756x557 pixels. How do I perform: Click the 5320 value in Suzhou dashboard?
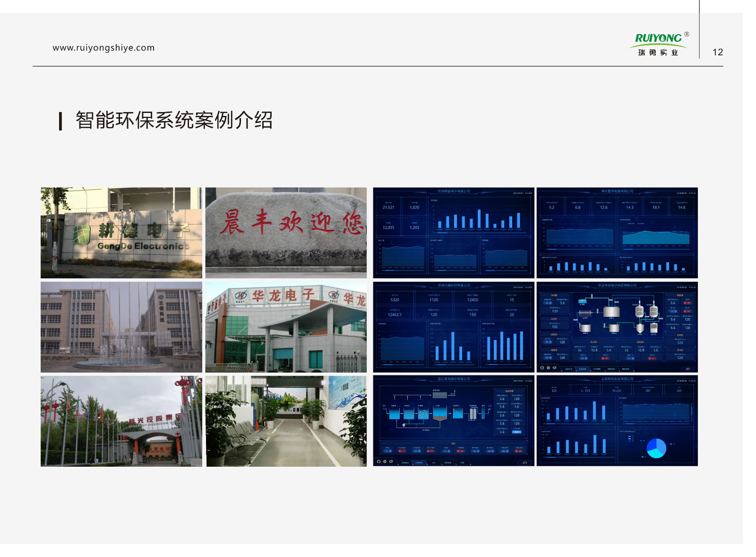click(395, 300)
